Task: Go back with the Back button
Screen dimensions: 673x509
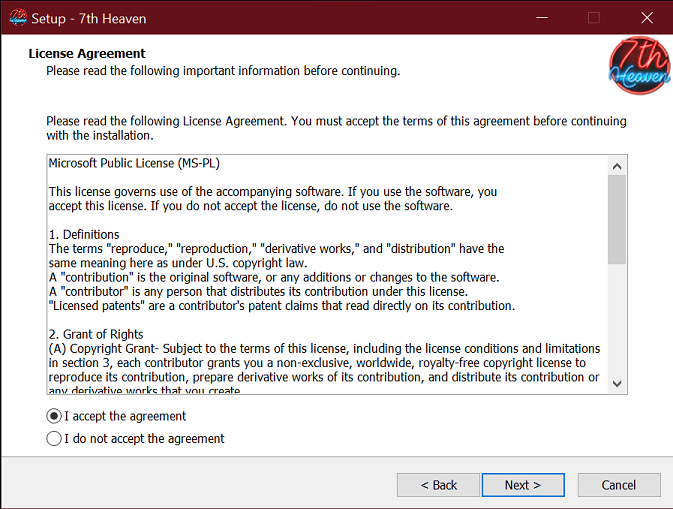Action: tap(438, 485)
